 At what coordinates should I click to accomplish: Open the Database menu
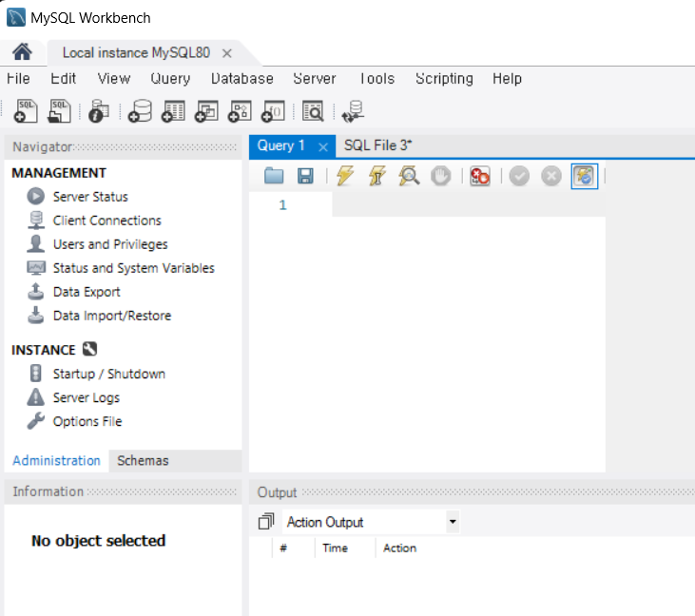(242, 79)
